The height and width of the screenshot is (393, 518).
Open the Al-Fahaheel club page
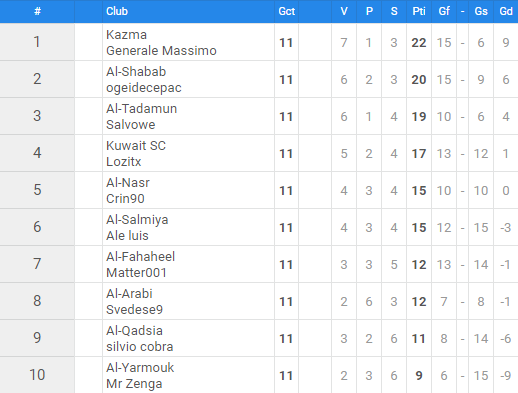point(140,257)
